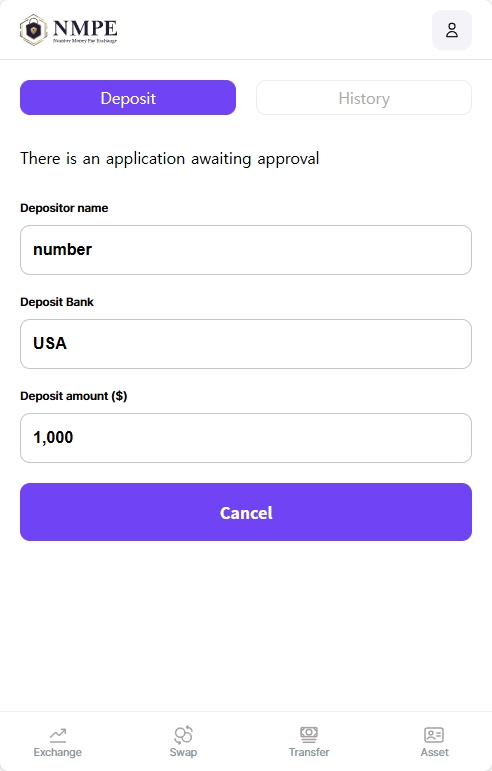Choose Transfer label in bottom nav

(309, 752)
